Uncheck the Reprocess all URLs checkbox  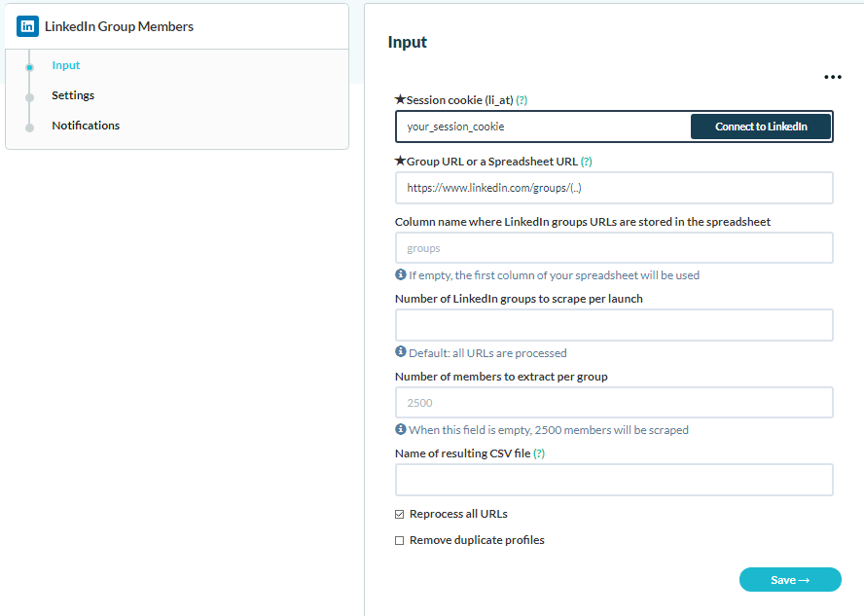(400, 514)
